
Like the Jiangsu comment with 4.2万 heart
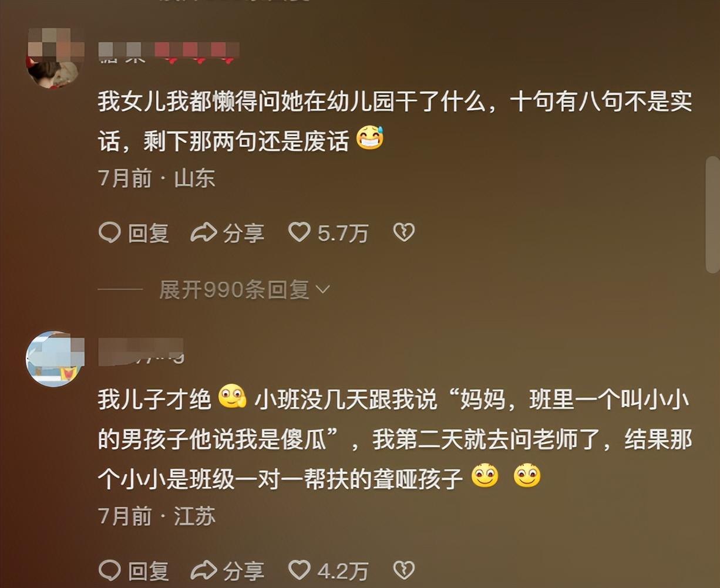pos(300,570)
